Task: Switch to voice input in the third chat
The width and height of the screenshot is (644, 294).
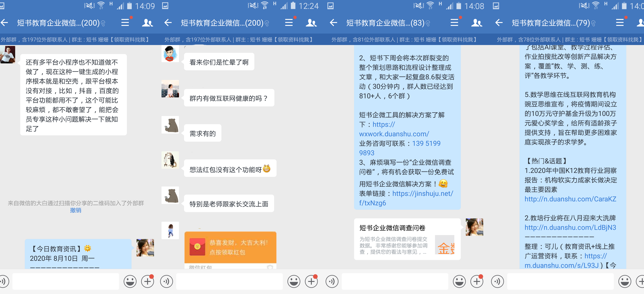Action: click(332, 281)
